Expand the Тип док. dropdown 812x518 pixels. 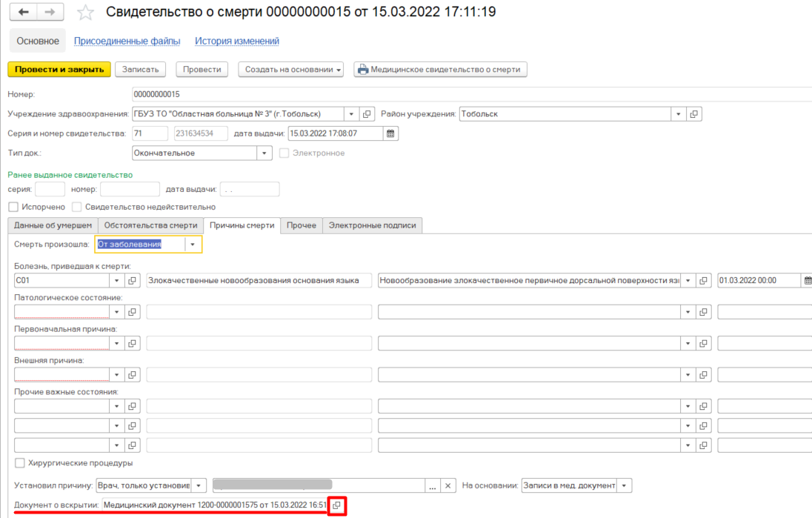tap(264, 153)
